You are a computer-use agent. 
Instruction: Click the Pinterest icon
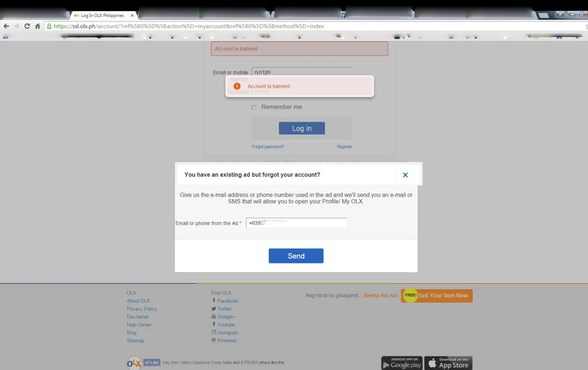214,340
